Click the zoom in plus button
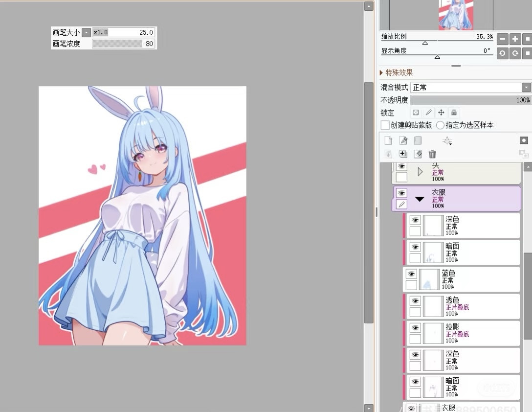 tap(515, 39)
